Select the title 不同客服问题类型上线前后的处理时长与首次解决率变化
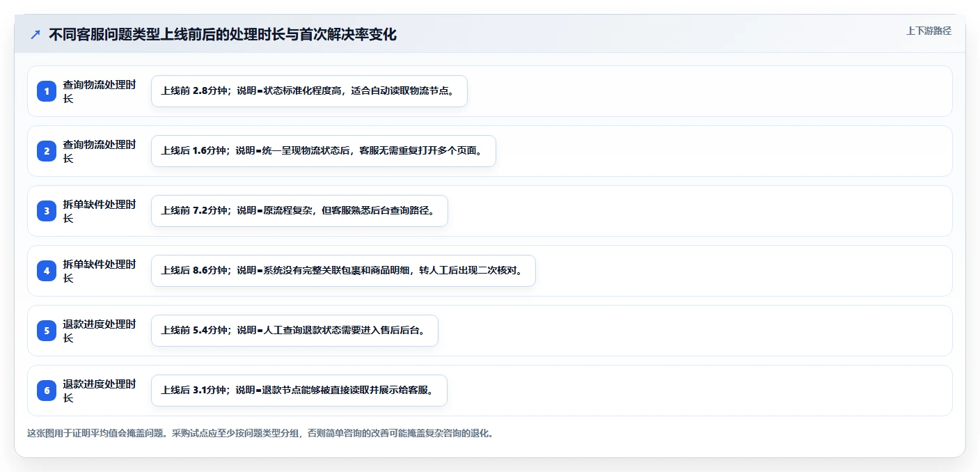980x472 pixels. tap(223, 34)
